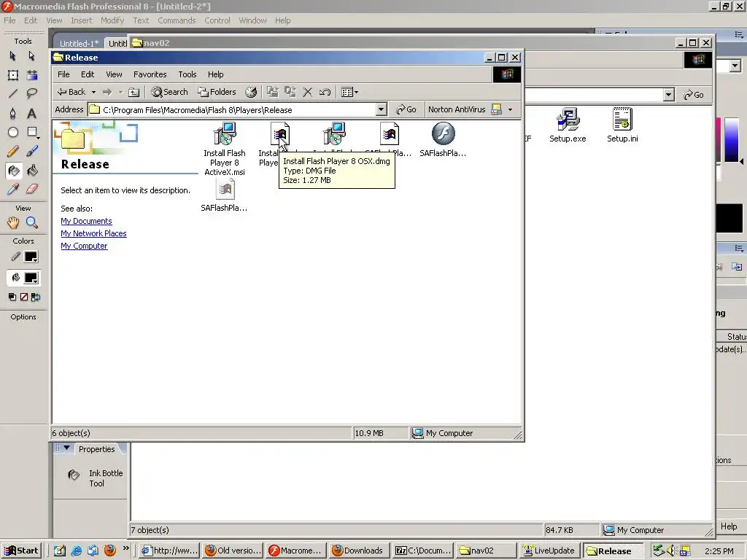Viewport: 747px width, 560px height.
Task: Pick the Text tool
Action: click(32, 113)
